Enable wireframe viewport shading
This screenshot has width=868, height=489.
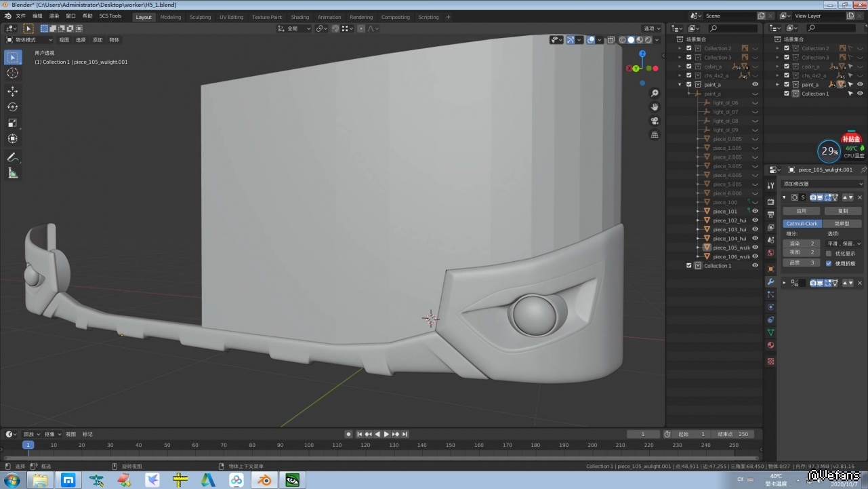click(623, 40)
